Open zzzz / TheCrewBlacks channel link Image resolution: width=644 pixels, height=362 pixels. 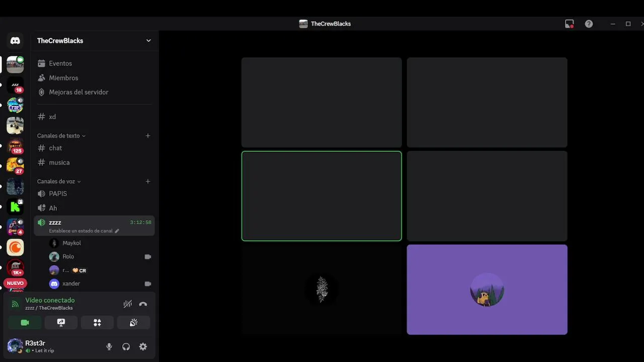coord(49,308)
